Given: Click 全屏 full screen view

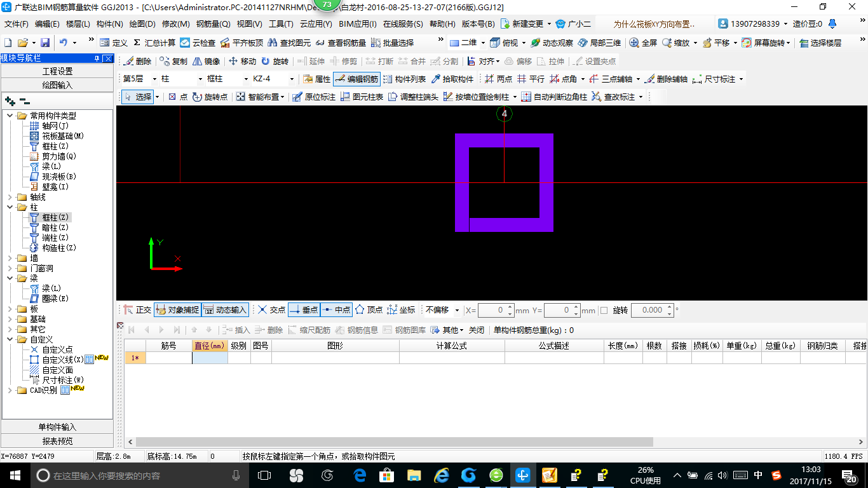Looking at the screenshot, I should click(643, 43).
